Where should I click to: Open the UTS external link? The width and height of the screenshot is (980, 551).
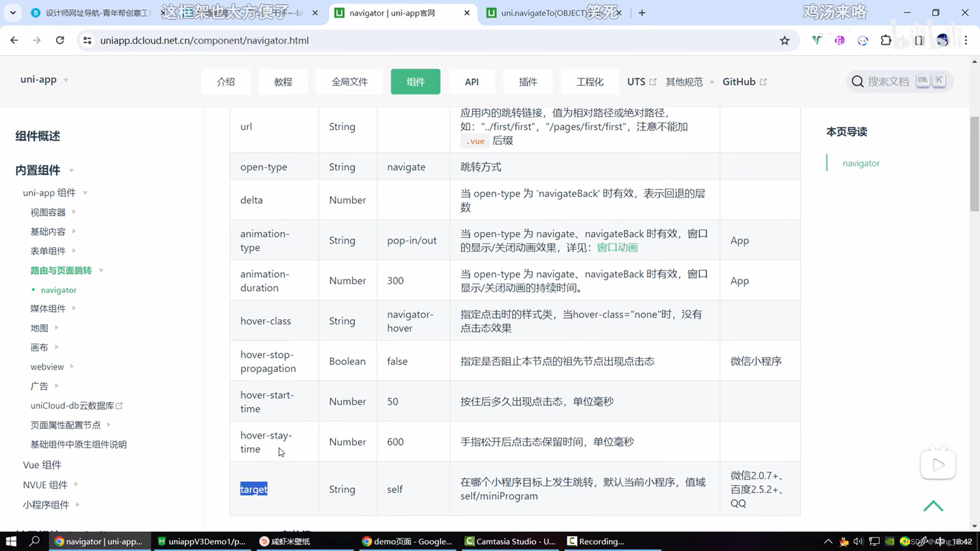pos(642,82)
